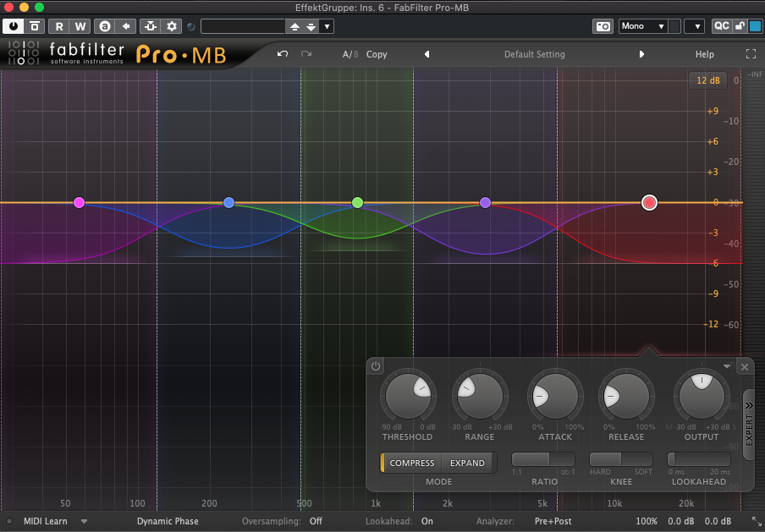Open Dynamic Phase processing mode menu
This screenshot has width=765, height=532.
click(168, 521)
